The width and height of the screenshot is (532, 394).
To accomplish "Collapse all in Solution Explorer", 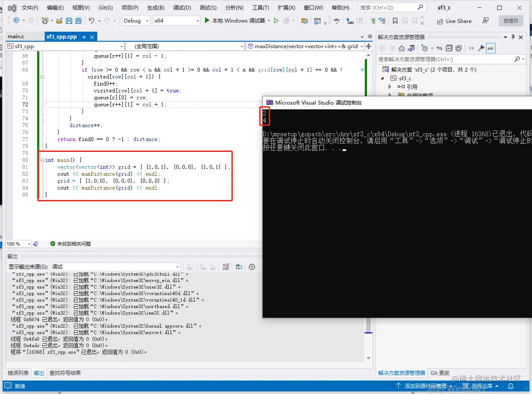I will [x=448, y=48].
